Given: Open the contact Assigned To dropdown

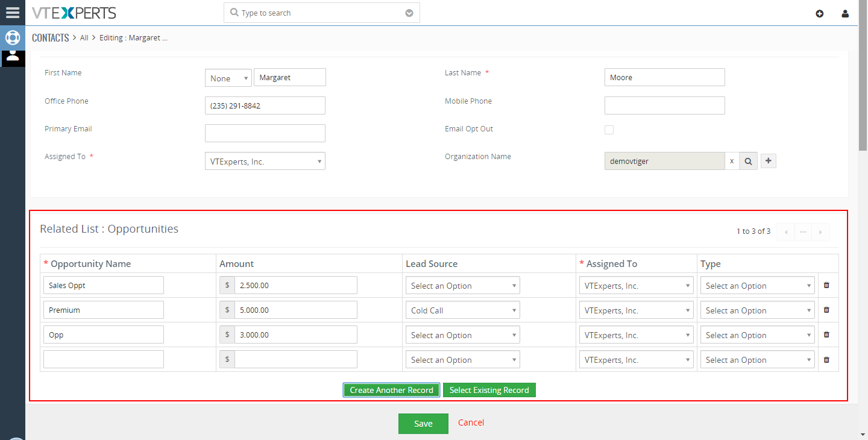Looking at the screenshot, I should (x=265, y=161).
